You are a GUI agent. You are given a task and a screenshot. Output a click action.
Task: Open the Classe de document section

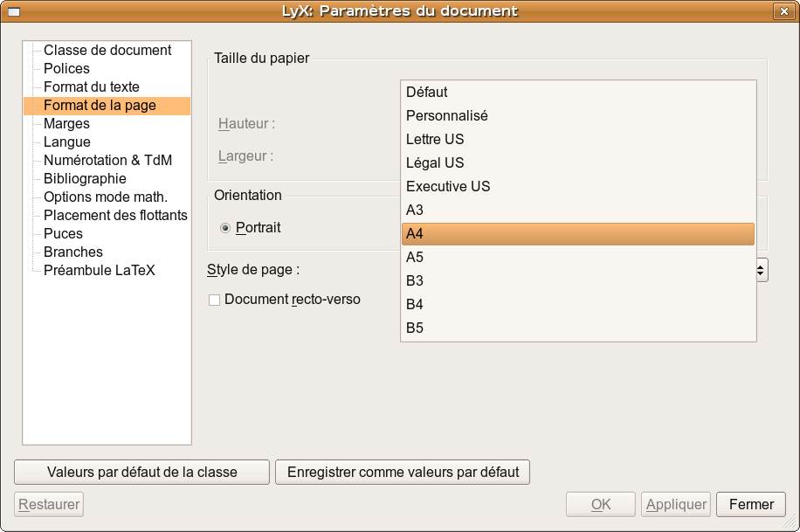(107, 51)
